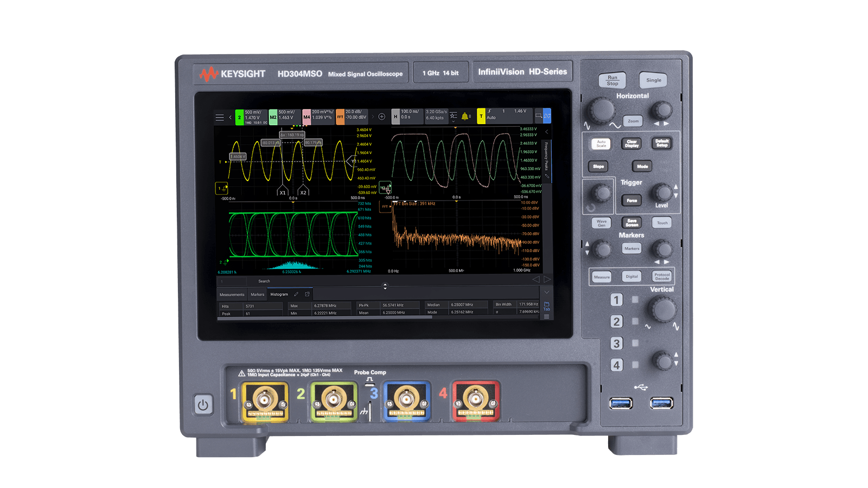Push the Protocol Decode button
This screenshot has width=868, height=488.
662,277
